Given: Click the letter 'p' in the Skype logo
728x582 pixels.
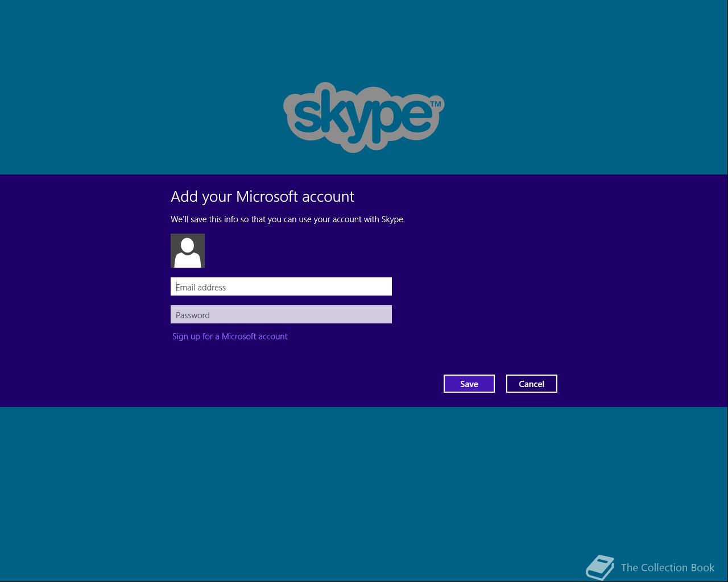Looking at the screenshot, I should point(387,120).
